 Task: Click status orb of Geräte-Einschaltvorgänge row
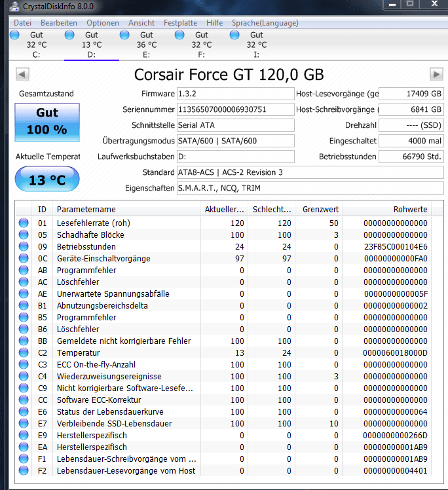(24, 259)
